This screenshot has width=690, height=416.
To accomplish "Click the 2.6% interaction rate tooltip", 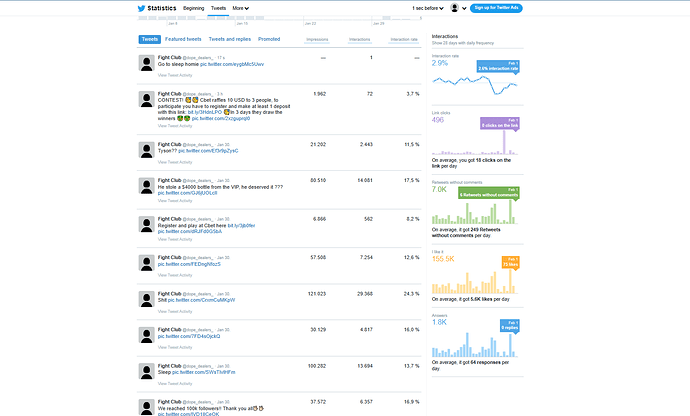I will pyautogui.click(x=498, y=66).
